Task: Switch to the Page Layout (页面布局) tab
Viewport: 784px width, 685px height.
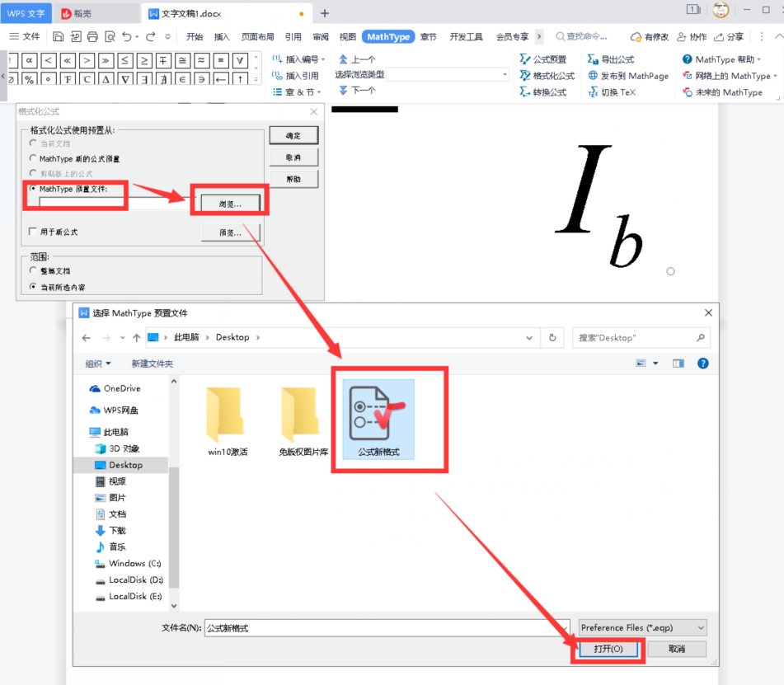Action: [x=257, y=37]
